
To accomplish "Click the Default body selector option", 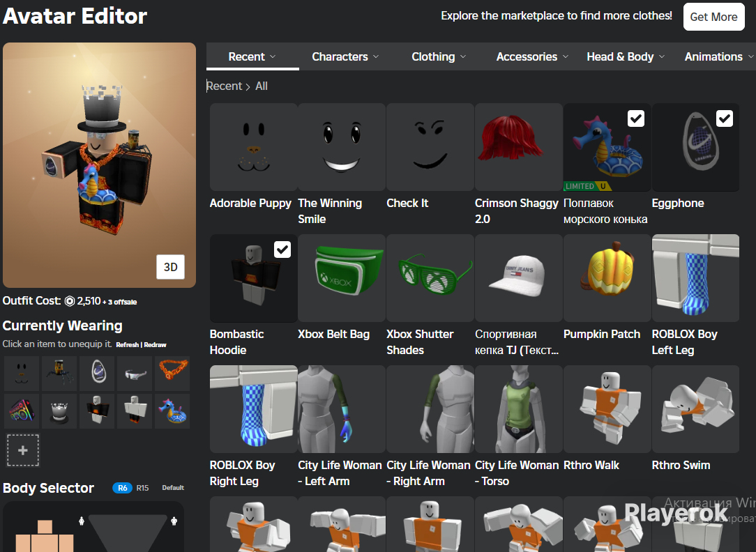I will tap(173, 488).
